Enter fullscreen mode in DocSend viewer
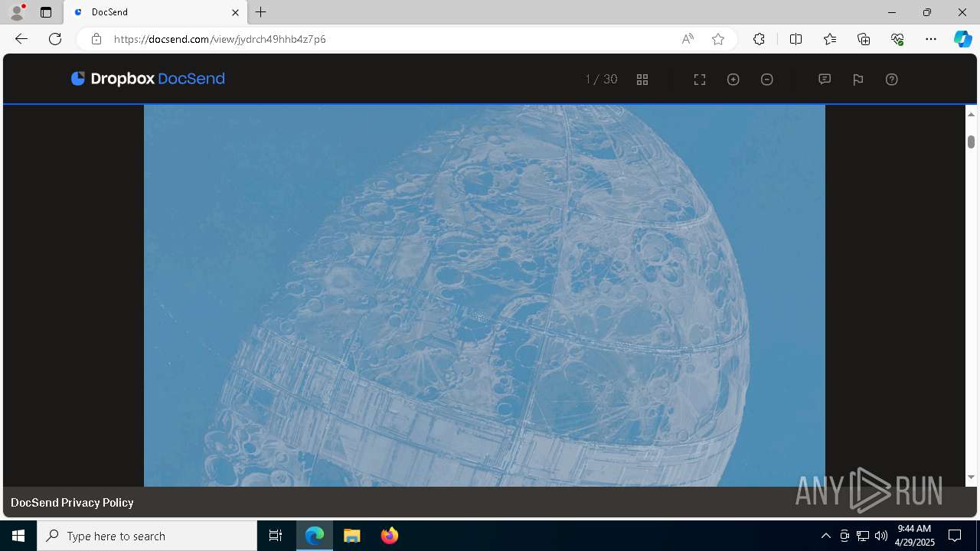Viewport: 980px width, 551px height. pos(700,80)
